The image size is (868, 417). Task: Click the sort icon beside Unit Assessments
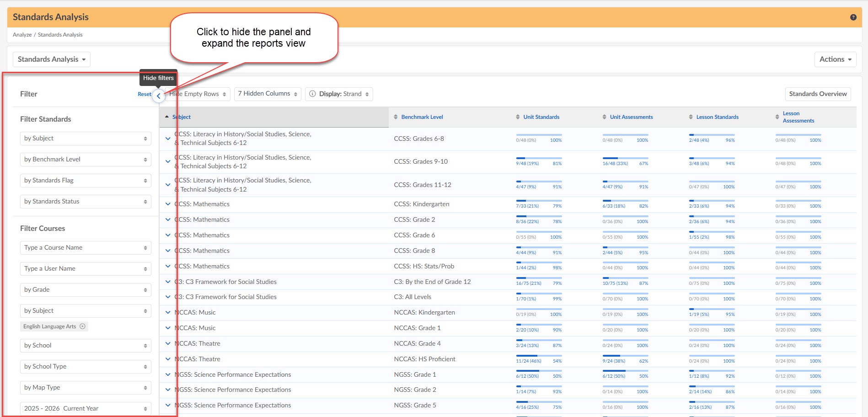tap(604, 117)
